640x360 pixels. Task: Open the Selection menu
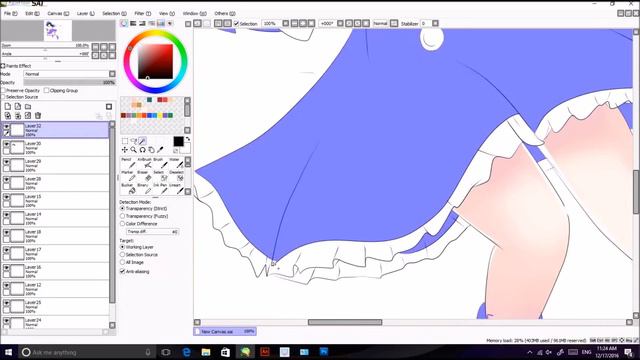tap(114, 13)
